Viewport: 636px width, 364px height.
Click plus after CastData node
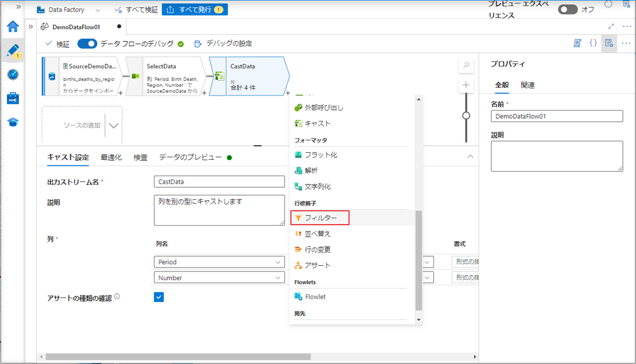pos(288,93)
